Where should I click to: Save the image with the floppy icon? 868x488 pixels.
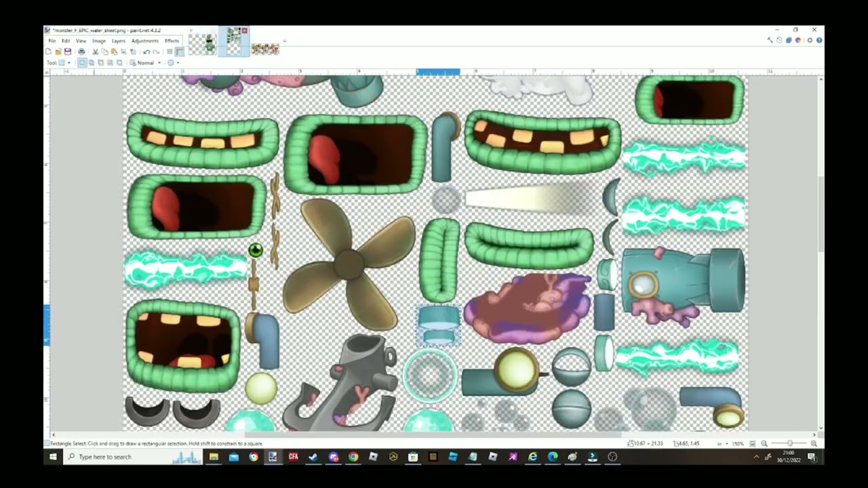click(68, 52)
